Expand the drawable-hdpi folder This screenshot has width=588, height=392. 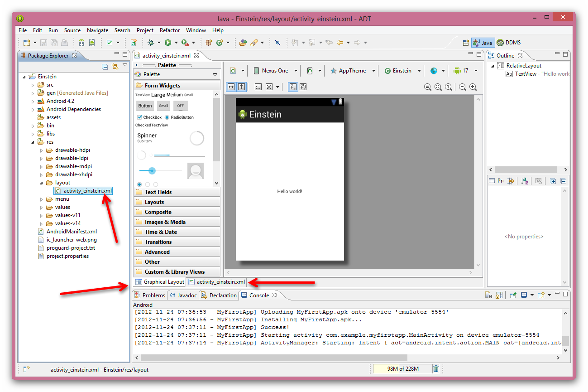(41, 150)
